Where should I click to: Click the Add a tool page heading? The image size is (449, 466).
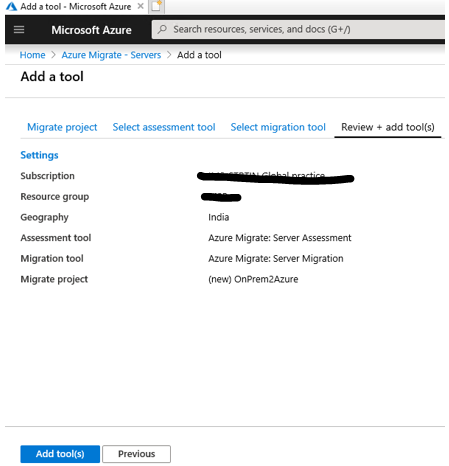52,77
